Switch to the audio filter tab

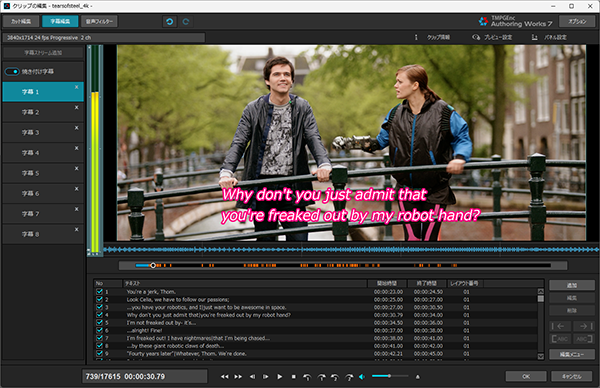(x=99, y=21)
